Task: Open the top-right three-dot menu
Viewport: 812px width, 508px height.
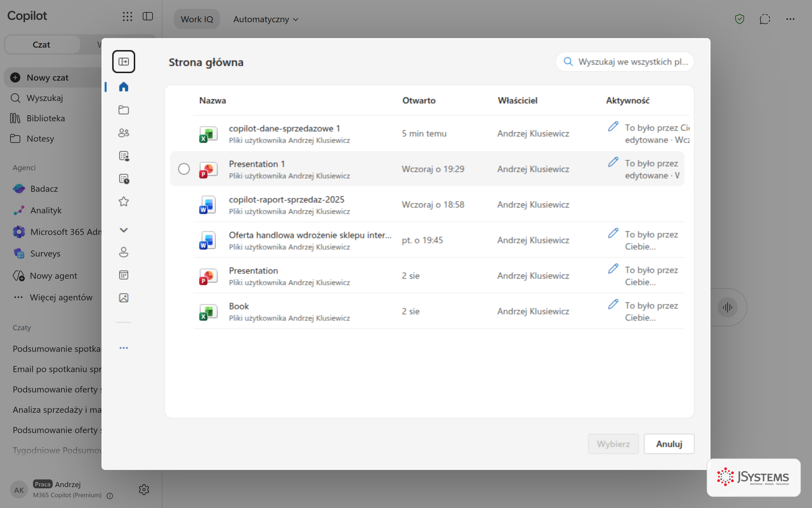Action: click(x=790, y=19)
